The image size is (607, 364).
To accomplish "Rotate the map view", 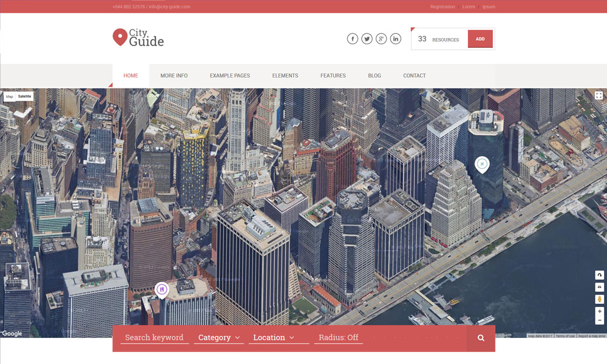I will click(x=600, y=275).
